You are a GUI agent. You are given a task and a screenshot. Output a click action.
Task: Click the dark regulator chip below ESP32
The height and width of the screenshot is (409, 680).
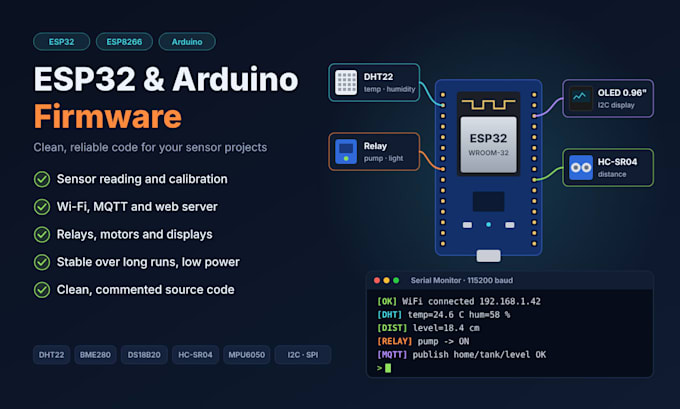click(x=488, y=201)
